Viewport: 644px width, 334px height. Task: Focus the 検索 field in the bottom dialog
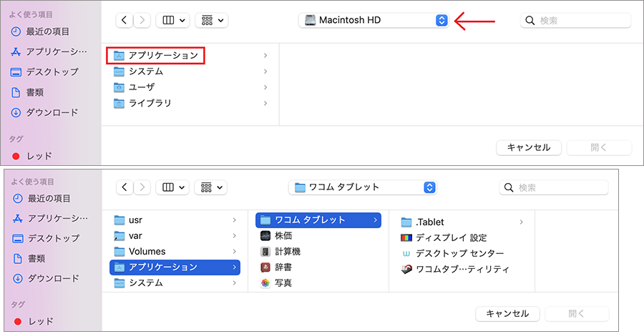(x=554, y=188)
